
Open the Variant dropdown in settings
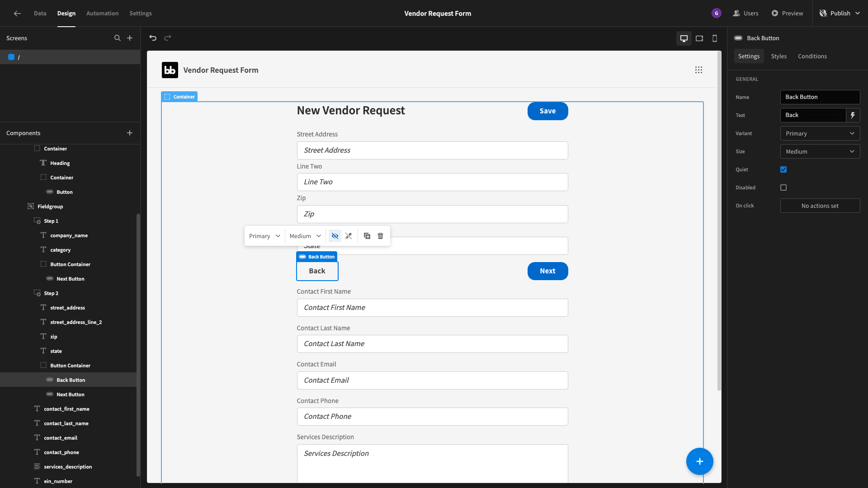[x=820, y=133]
